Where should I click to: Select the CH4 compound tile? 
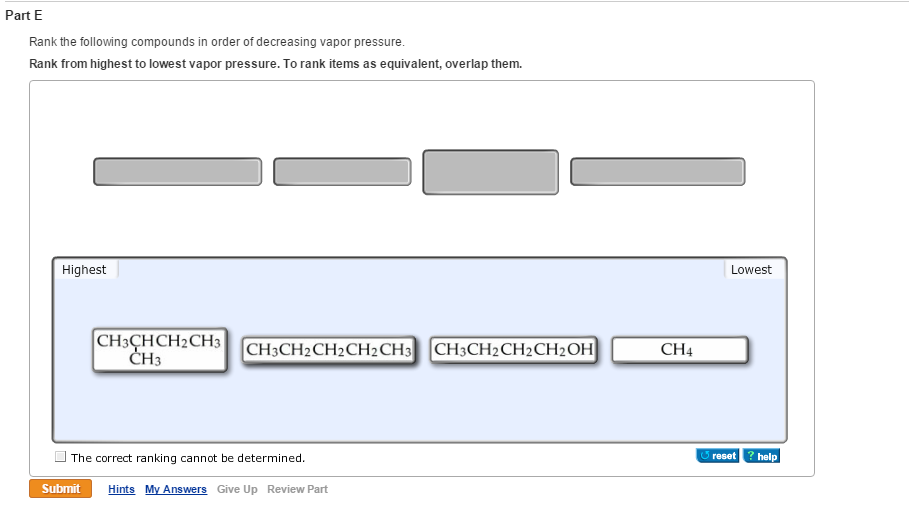coord(679,350)
